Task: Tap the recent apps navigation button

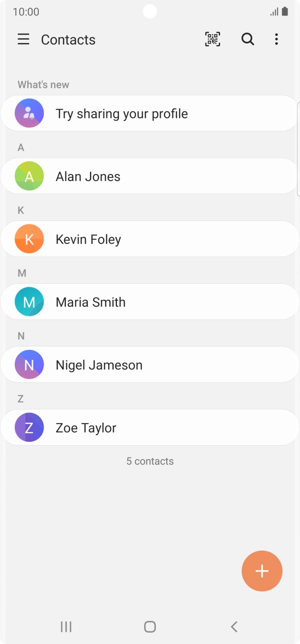Action: point(66,626)
